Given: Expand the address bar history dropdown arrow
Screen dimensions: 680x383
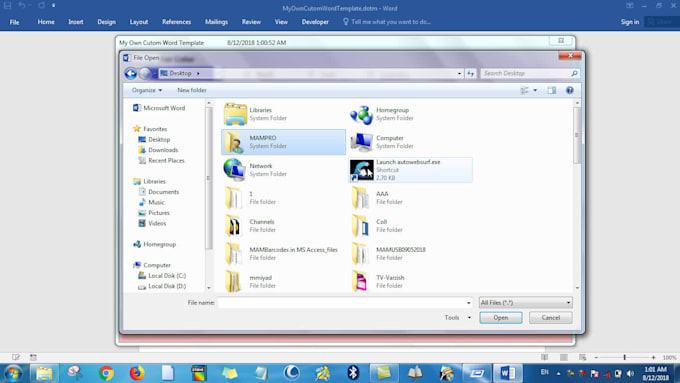Looking at the screenshot, I should [459, 73].
